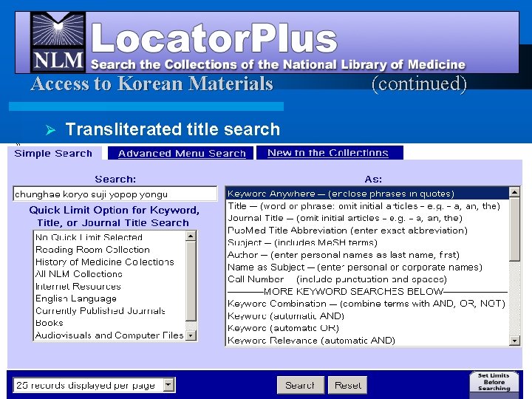532x399 pixels.
Task: Click quick limit list scroll up arrow
Action: pyautogui.click(x=191, y=236)
